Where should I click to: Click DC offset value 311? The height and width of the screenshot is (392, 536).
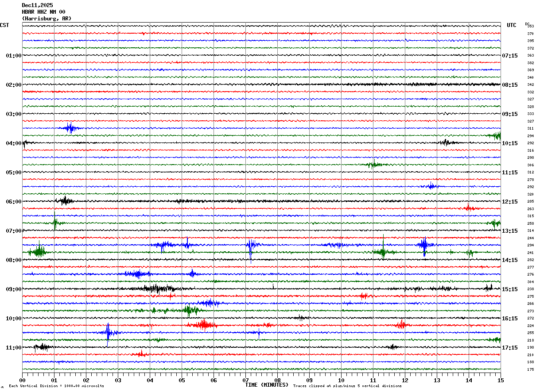pos(530,129)
